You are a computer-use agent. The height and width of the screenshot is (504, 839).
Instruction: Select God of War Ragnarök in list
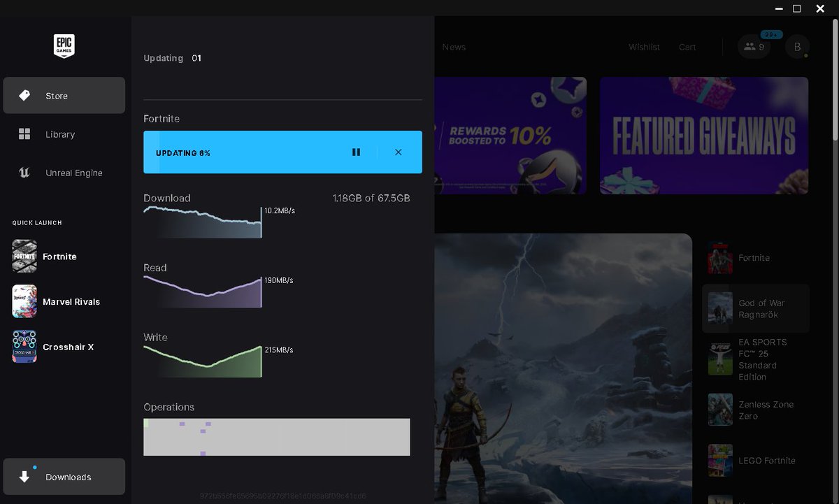[756, 308]
